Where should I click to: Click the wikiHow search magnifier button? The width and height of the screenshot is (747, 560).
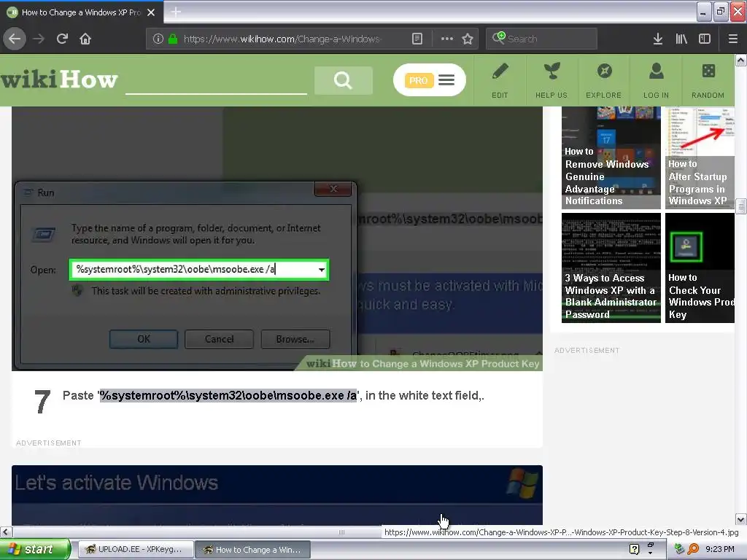(343, 80)
